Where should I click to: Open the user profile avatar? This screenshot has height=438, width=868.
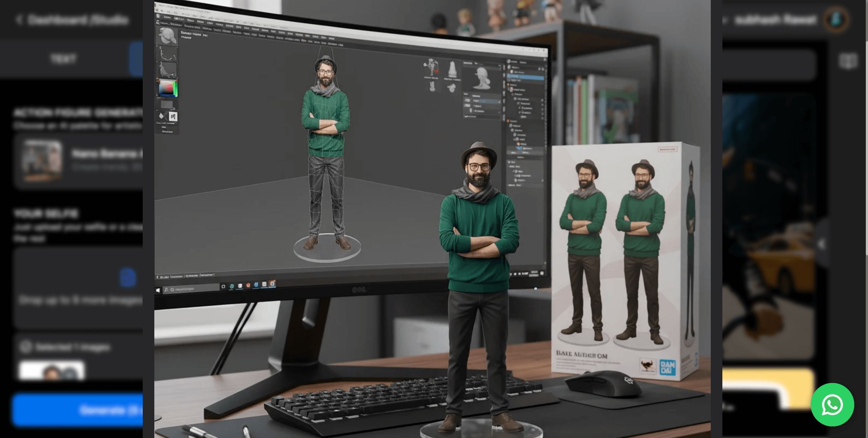[836, 19]
